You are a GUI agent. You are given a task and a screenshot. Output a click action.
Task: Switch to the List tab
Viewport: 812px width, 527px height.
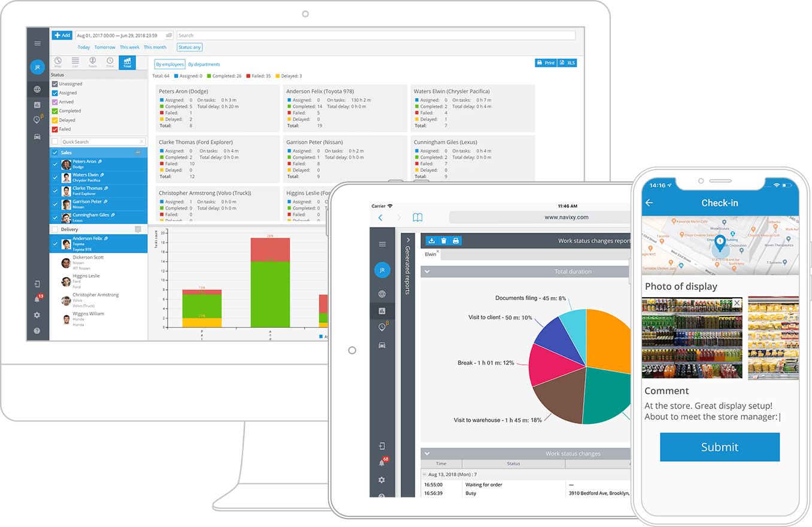click(75, 62)
